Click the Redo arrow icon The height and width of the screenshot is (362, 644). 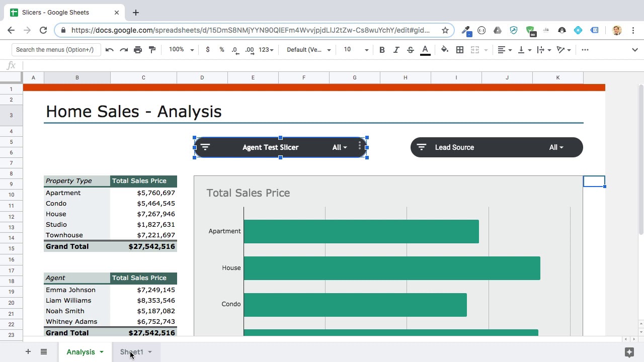[123, 50]
